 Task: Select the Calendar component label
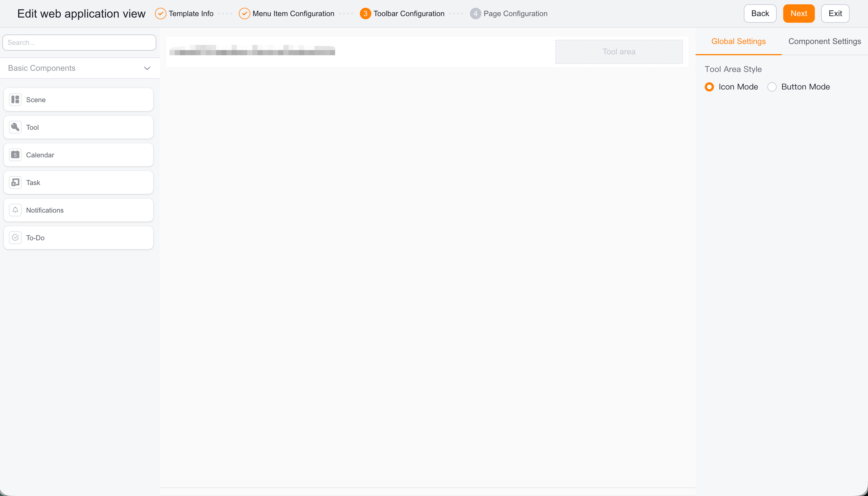click(x=40, y=155)
